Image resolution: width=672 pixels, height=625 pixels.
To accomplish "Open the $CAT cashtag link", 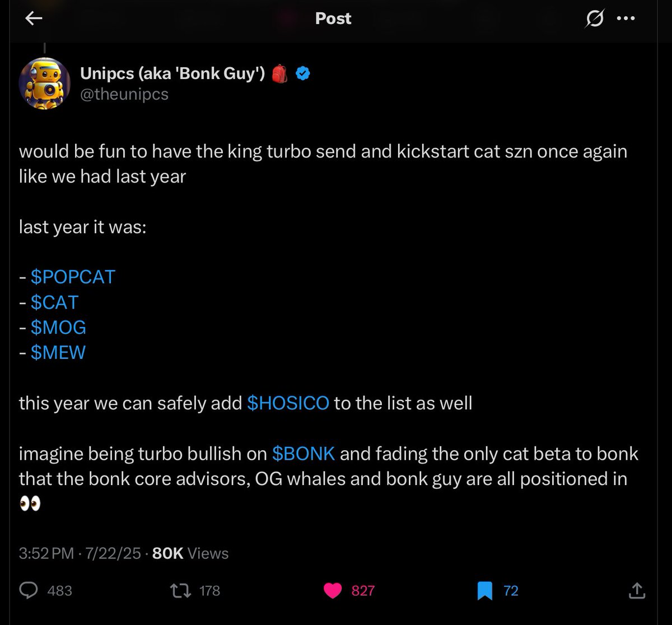I will (54, 302).
